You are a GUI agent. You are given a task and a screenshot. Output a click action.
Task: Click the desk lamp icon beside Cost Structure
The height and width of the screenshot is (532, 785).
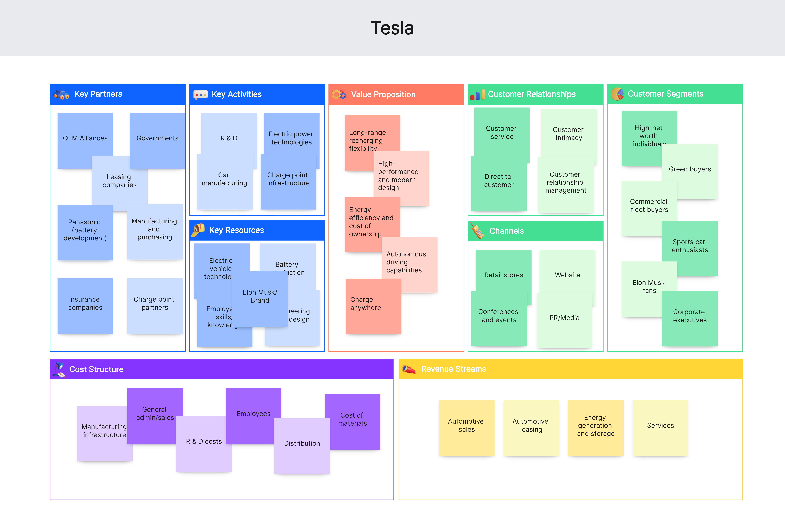[x=59, y=370]
